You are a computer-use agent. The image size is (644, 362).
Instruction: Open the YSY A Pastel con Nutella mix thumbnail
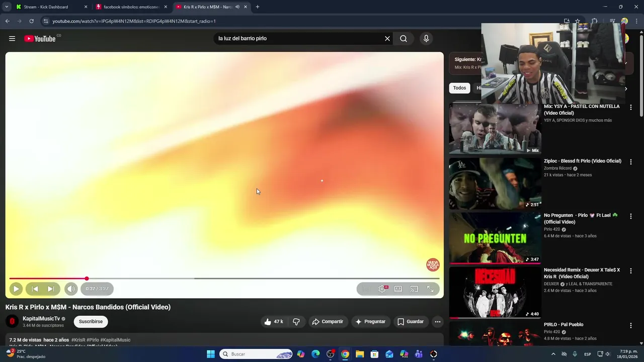pyautogui.click(x=495, y=129)
